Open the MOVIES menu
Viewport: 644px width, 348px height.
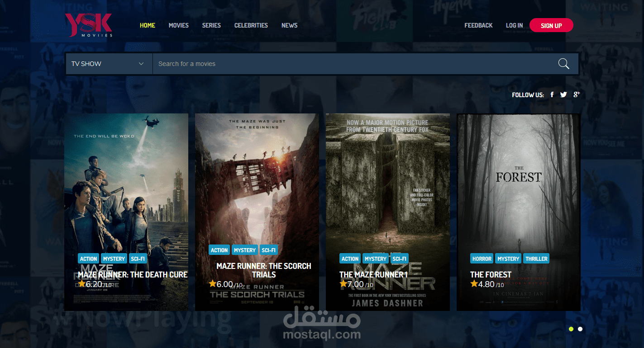click(179, 25)
